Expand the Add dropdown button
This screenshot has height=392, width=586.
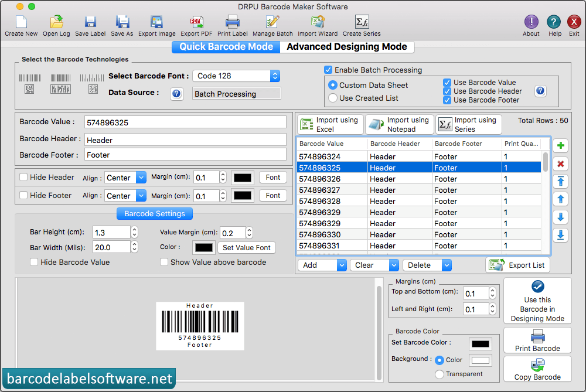pos(342,265)
